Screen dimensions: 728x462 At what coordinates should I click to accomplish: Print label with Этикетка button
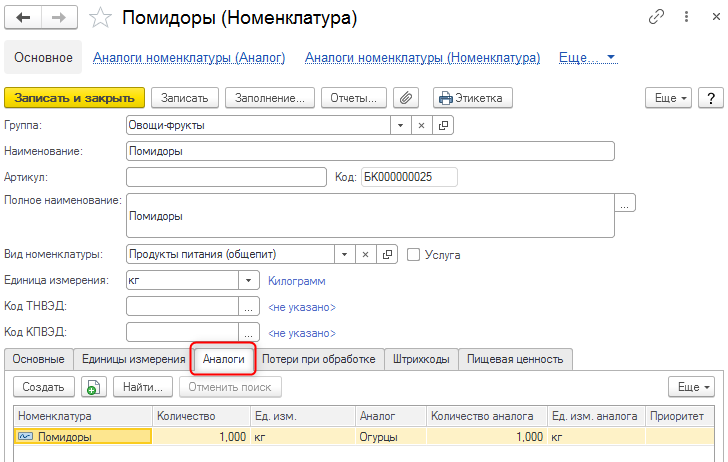(473, 98)
